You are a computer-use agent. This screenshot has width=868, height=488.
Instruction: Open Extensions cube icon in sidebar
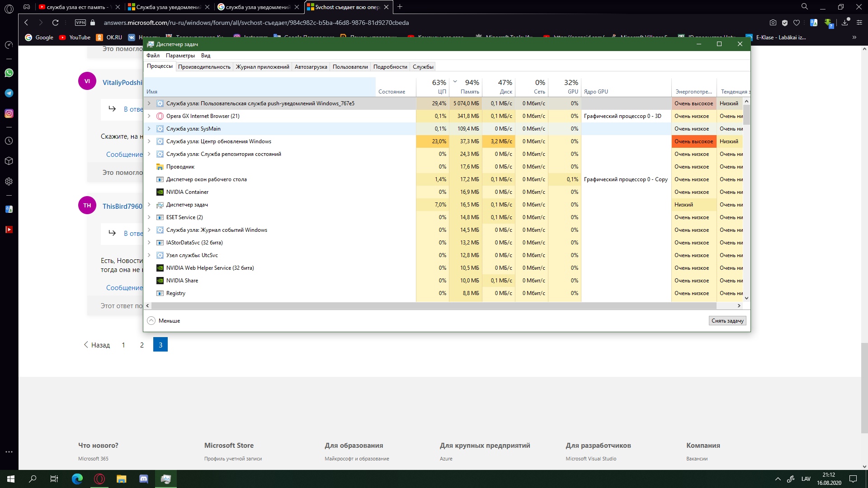[9, 161]
